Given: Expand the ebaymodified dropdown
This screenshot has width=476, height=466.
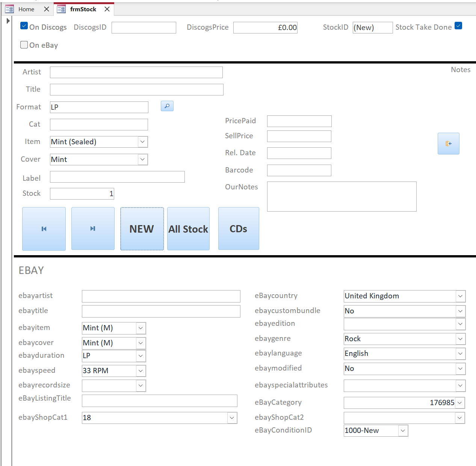Looking at the screenshot, I should (460, 369).
